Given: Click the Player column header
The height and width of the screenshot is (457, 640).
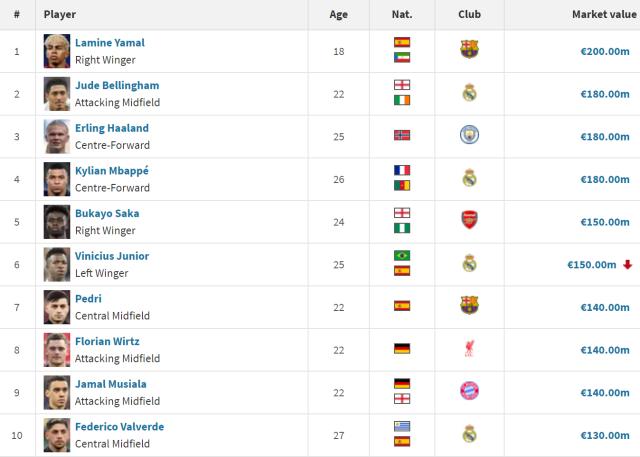Looking at the screenshot, I should click(60, 15).
